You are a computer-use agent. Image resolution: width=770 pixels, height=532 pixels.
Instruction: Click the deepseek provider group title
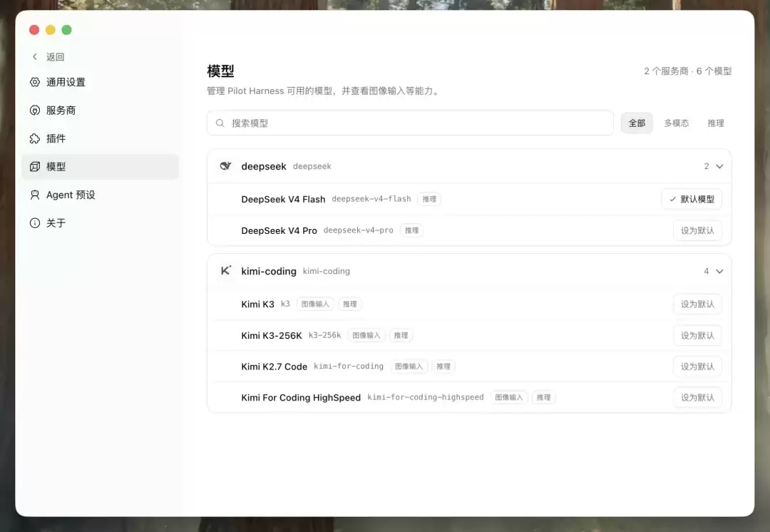pyautogui.click(x=264, y=166)
